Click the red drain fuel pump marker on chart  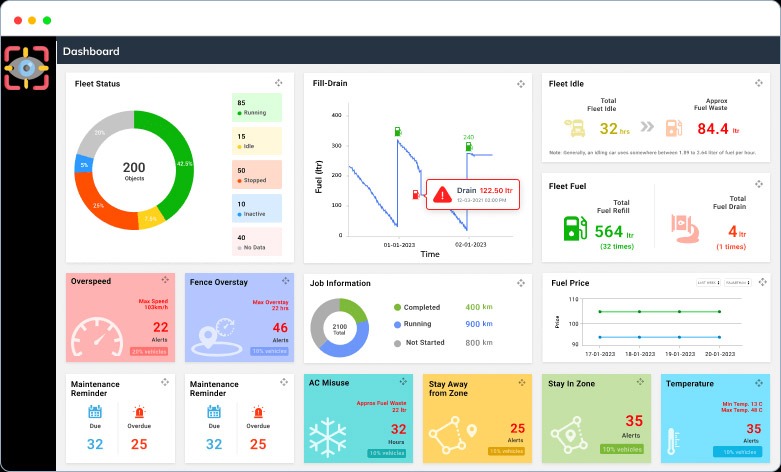click(415, 194)
